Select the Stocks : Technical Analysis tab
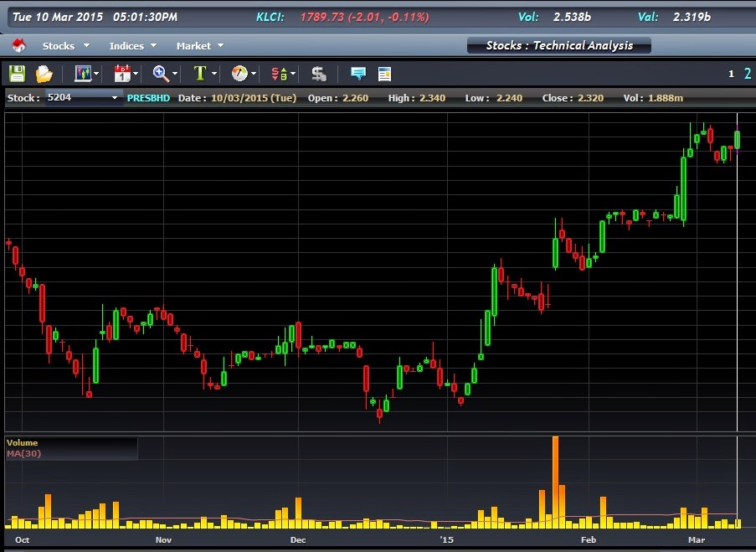Image resolution: width=756 pixels, height=552 pixels. (559, 45)
